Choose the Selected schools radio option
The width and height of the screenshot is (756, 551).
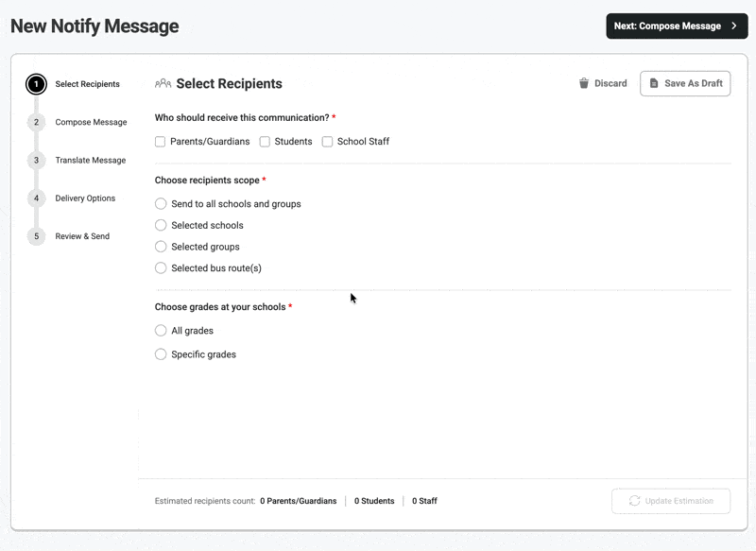coord(161,225)
